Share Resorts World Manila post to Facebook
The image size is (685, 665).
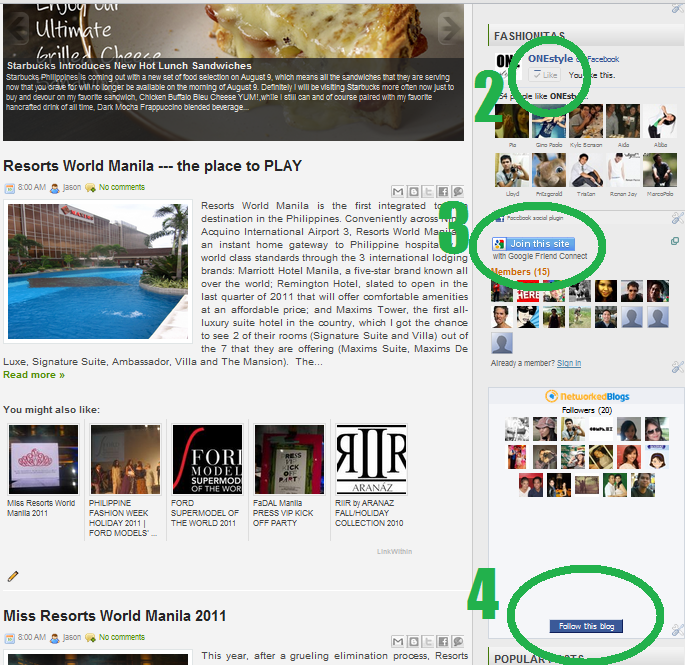[443, 191]
